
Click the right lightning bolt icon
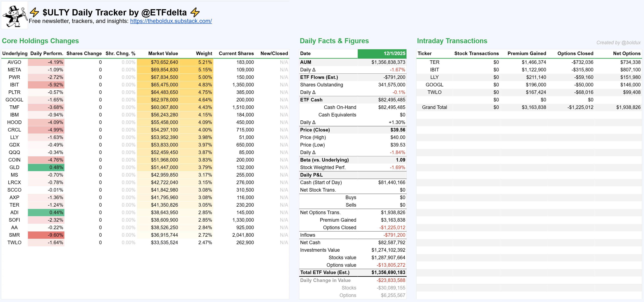195,12
